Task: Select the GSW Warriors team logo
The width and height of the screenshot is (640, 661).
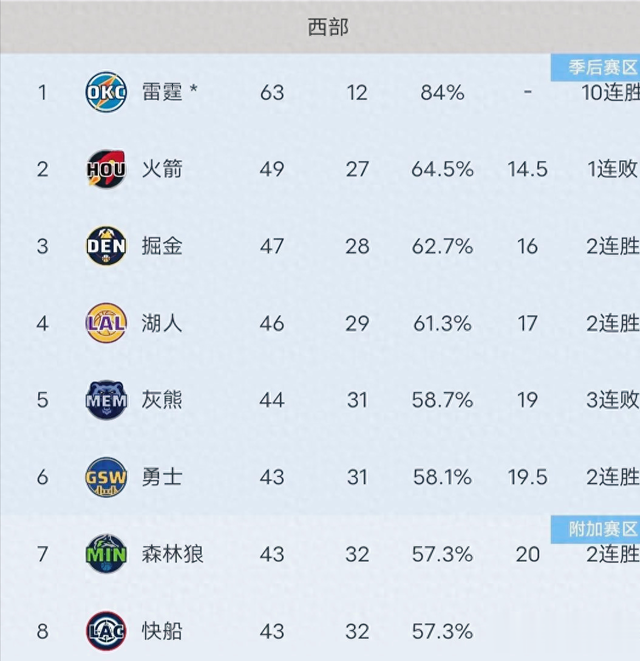Action: click(106, 477)
